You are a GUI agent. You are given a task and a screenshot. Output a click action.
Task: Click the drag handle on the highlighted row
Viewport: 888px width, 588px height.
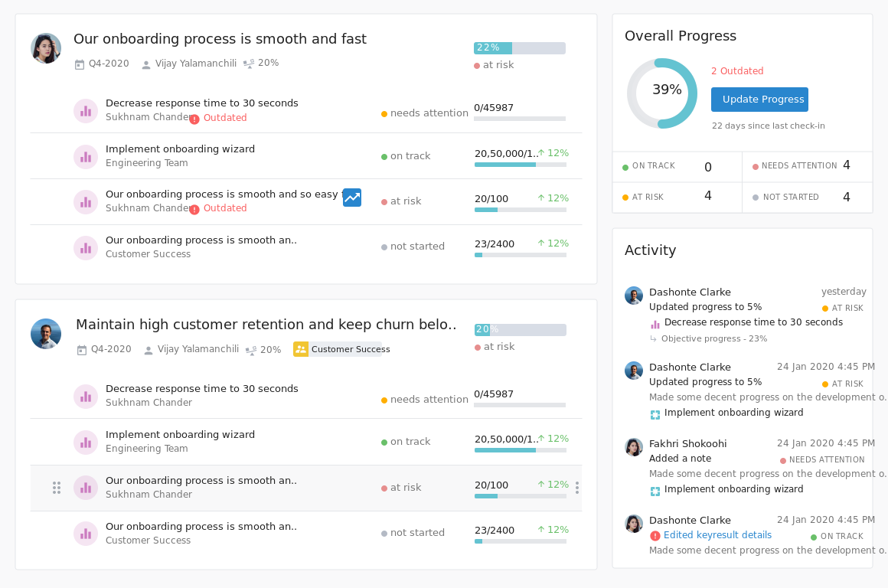click(x=57, y=488)
